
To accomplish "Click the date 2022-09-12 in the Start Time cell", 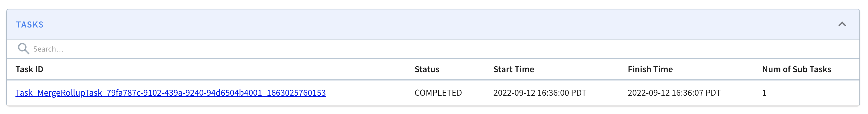I will 514,93.
